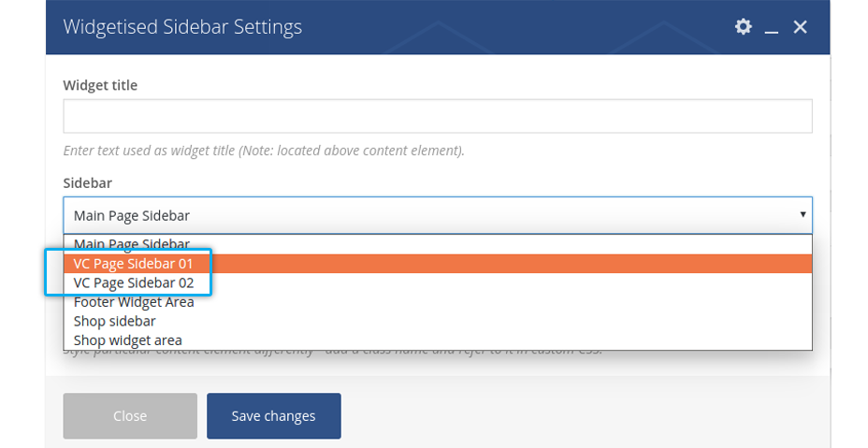This screenshot has width=868, height=448.
Task: Click the Save changes button
Action: pos(273,416)
